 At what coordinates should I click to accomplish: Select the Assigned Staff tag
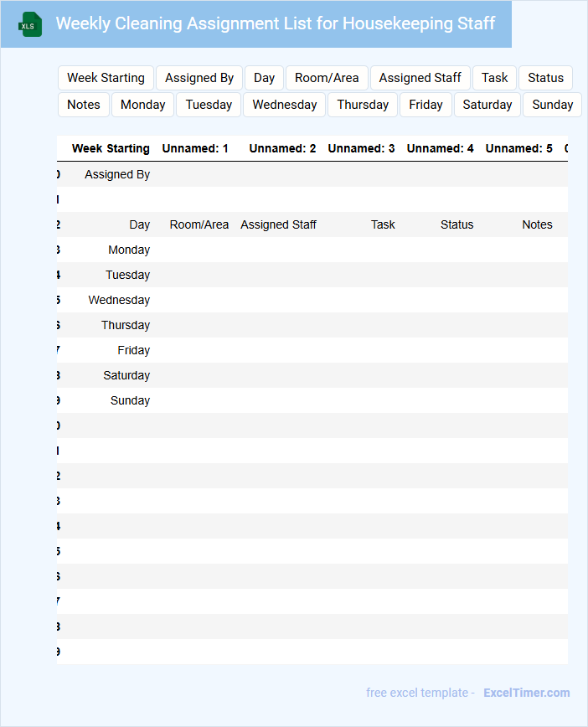[x=420, y=78]
